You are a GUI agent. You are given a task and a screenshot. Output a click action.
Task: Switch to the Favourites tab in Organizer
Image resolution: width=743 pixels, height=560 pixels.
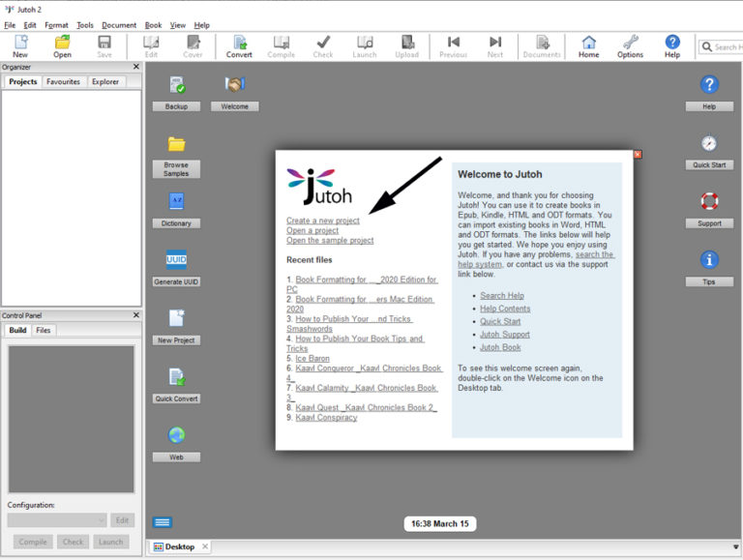tap(63, 81)
